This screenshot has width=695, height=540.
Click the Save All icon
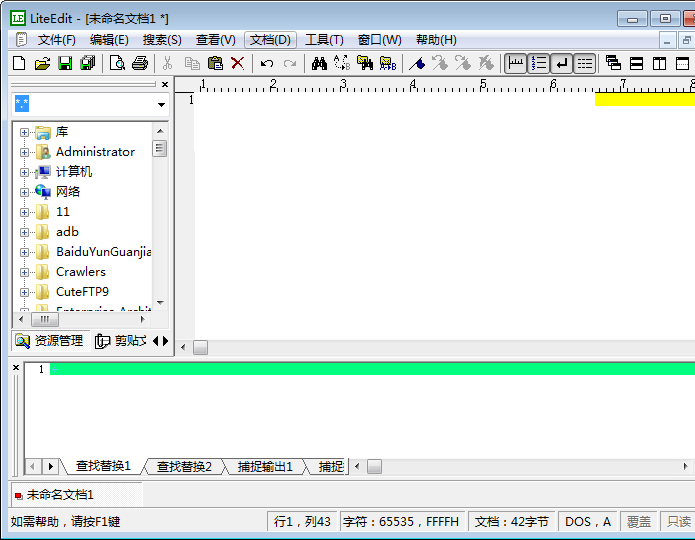(87, 63)
